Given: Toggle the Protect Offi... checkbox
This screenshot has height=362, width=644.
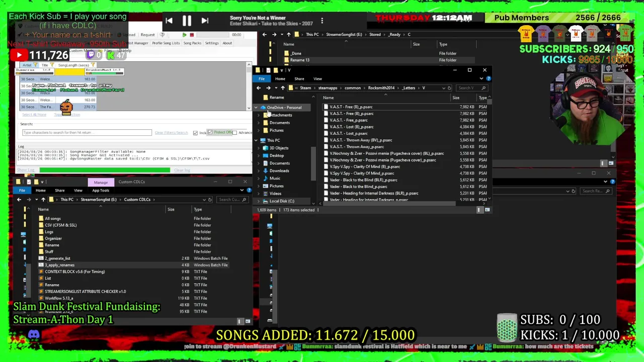Looking at the screenshot, I should click(x=210, y=133).
